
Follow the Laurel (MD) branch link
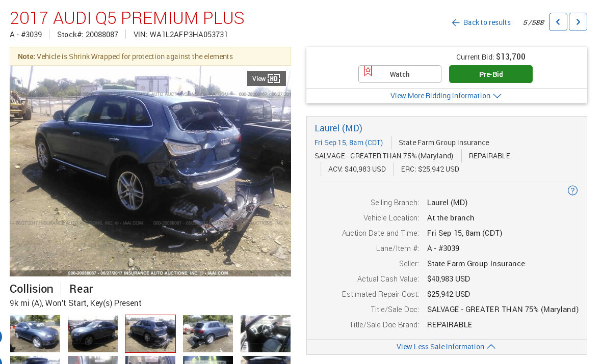pyautogui.click(x=338, y=128)
